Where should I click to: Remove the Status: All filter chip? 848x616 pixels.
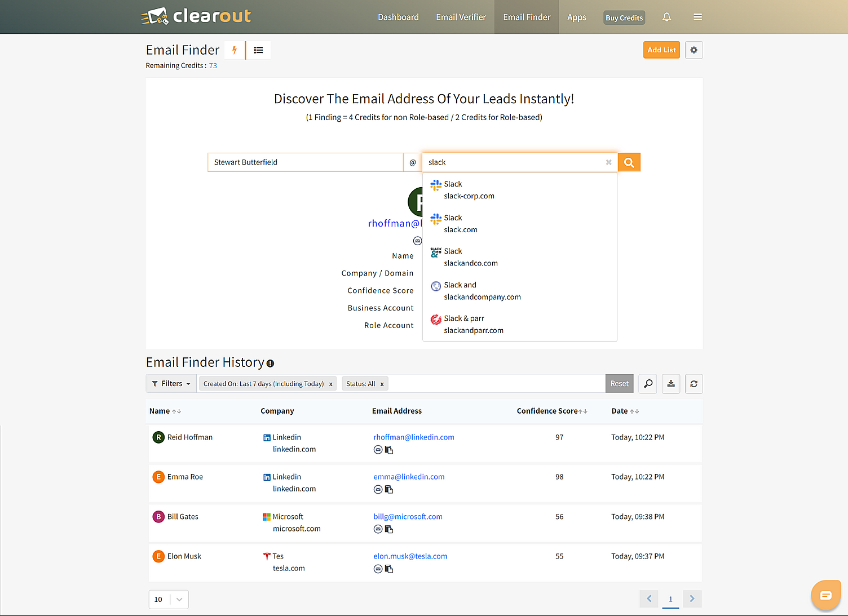(382, 384)
